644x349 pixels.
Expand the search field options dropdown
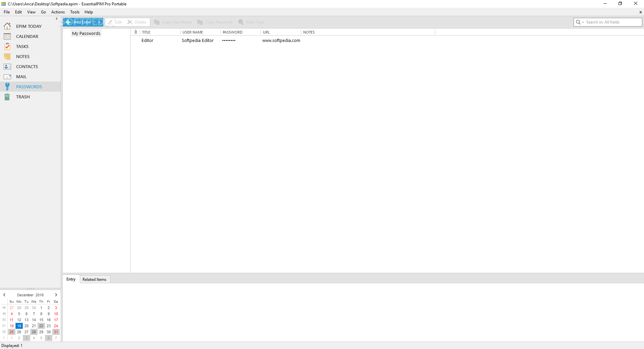[x=583, y=22]
